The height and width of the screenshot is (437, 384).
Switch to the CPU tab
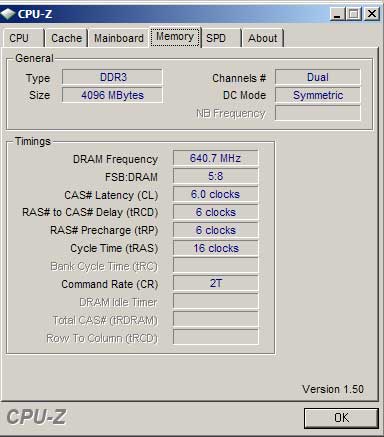(24, 38)
